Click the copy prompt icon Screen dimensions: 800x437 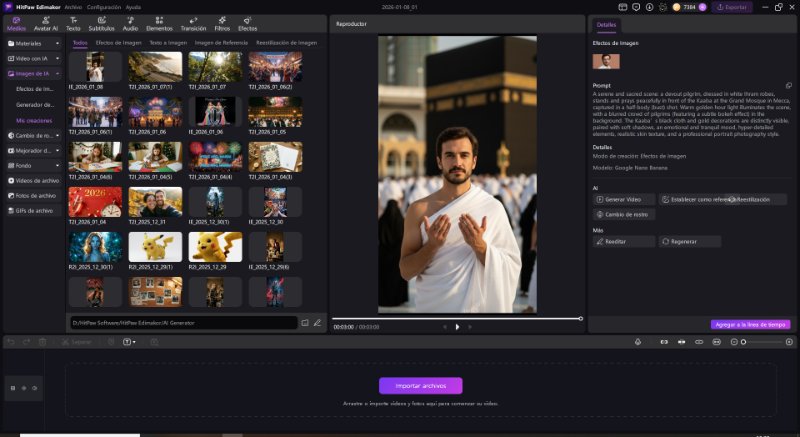click(788, 86)
